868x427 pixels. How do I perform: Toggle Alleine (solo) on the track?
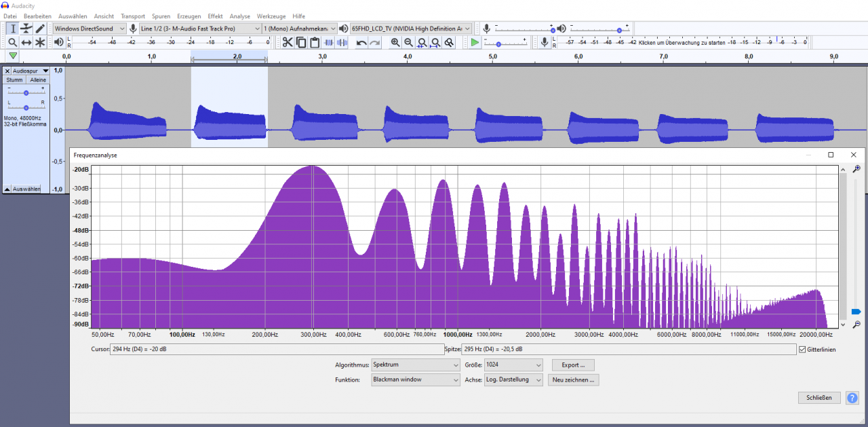pyautogui.click(x=38, y=80)
